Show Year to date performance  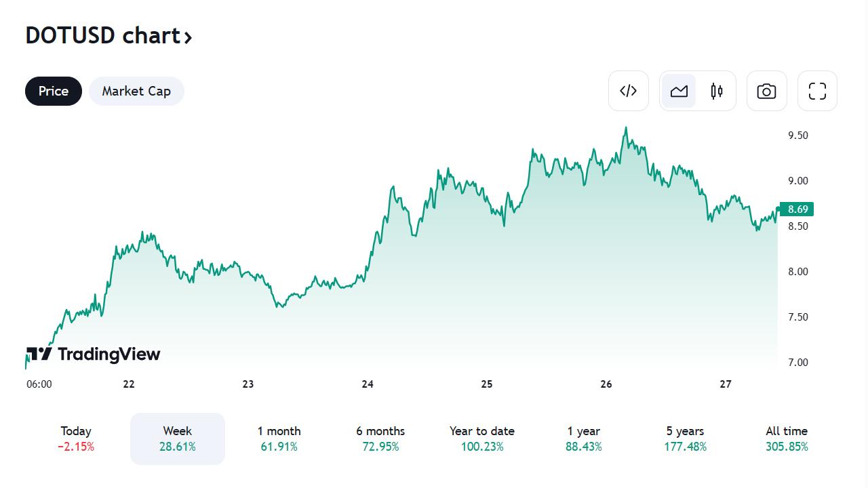point(482,439)
